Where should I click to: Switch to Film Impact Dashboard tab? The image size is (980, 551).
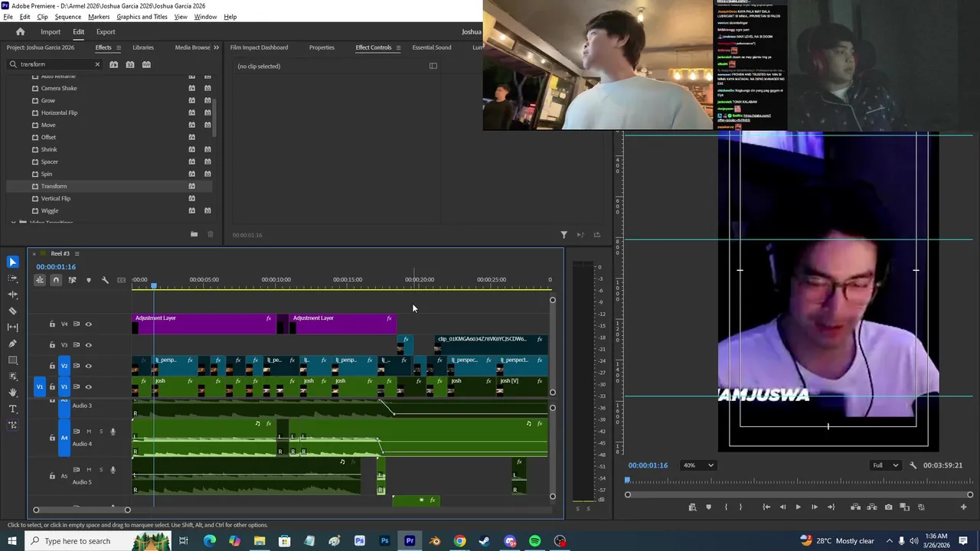(x=259, y=47)
